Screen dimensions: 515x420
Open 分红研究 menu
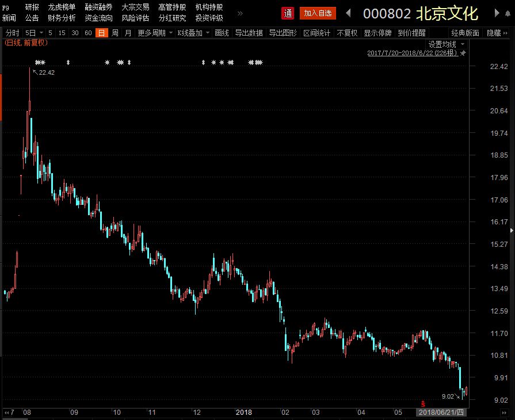pos(172,18)
